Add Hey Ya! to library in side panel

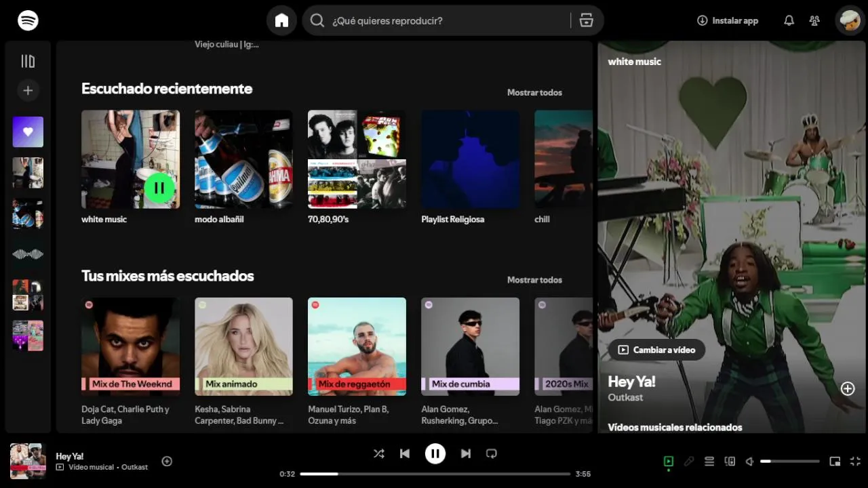tap(848, 388)
